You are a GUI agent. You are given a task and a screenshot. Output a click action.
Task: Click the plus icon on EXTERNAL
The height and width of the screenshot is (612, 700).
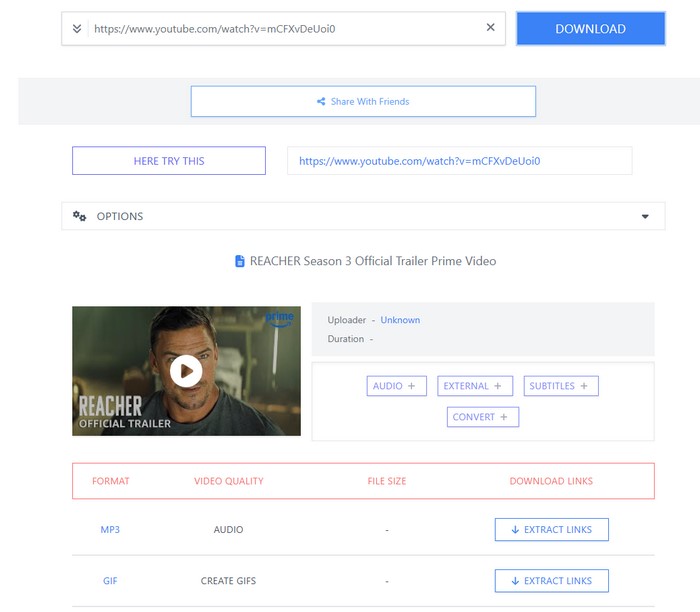(498, 386)
